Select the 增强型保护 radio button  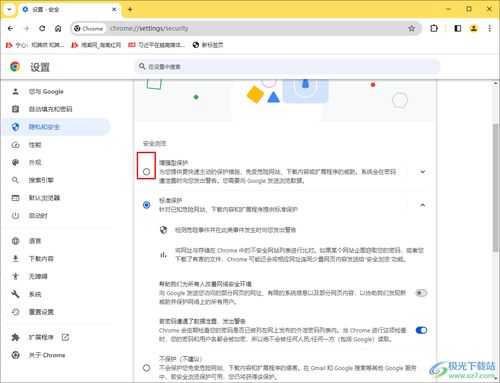(146, 172)
